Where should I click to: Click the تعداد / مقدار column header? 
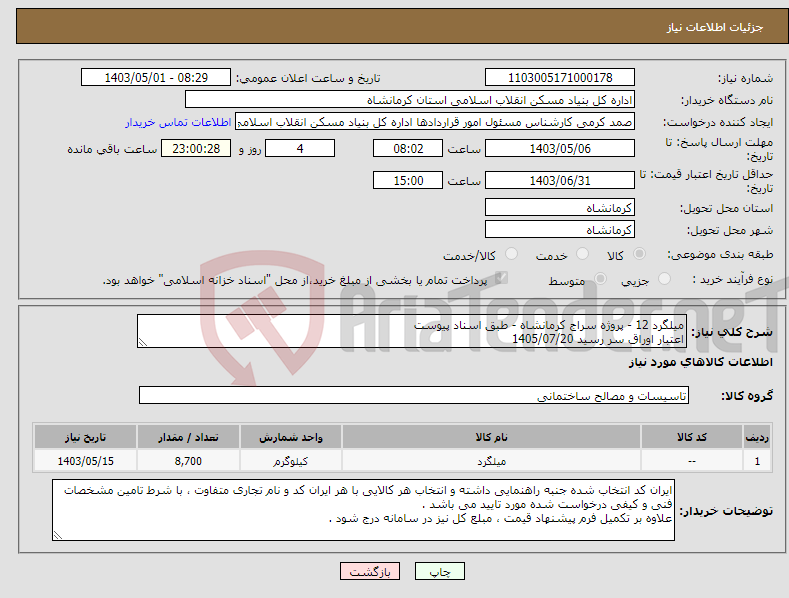(188, 437)
